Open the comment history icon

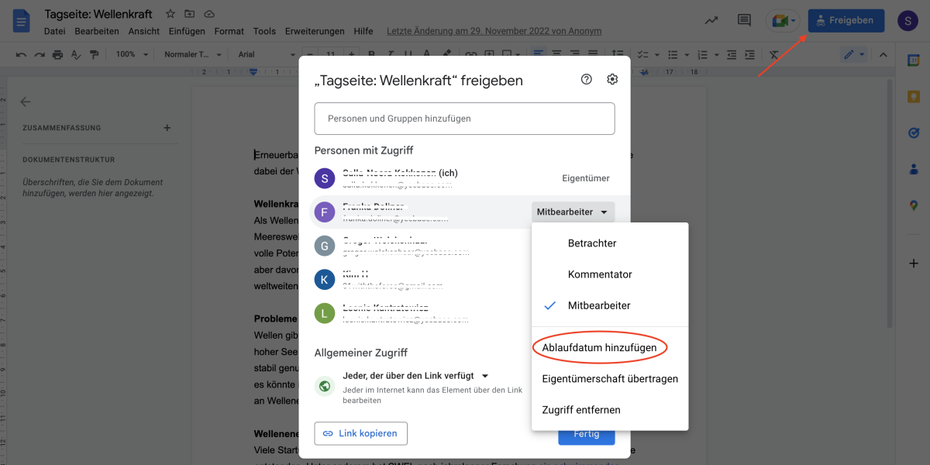[x=744, y=20]
